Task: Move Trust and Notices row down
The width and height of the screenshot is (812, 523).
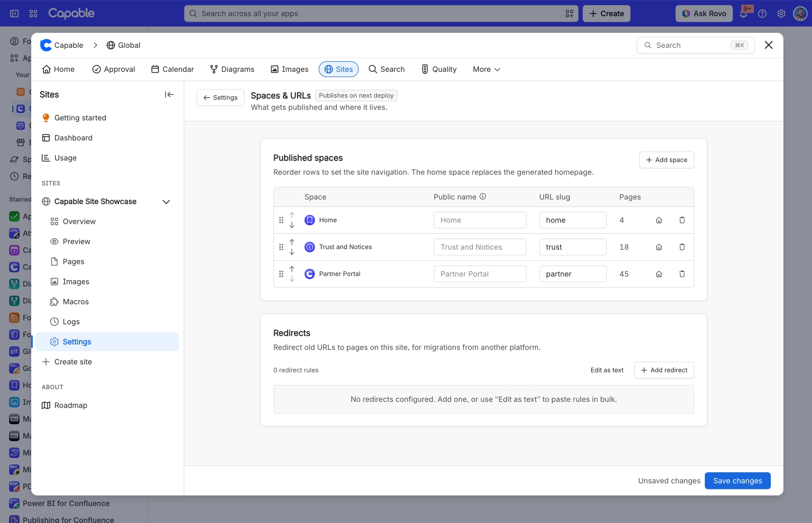Action: coord(292,252)
